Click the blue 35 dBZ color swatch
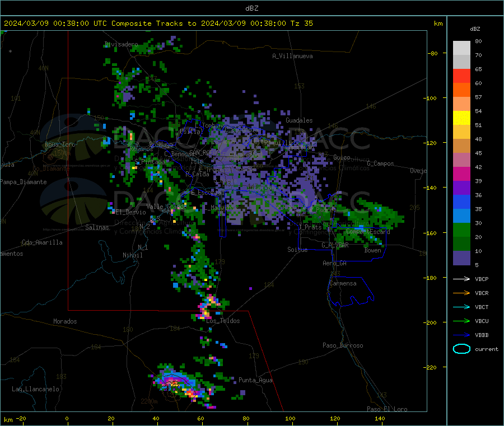Image resolution: width=504 pixels, height=426 pixels. pos(461,202)
